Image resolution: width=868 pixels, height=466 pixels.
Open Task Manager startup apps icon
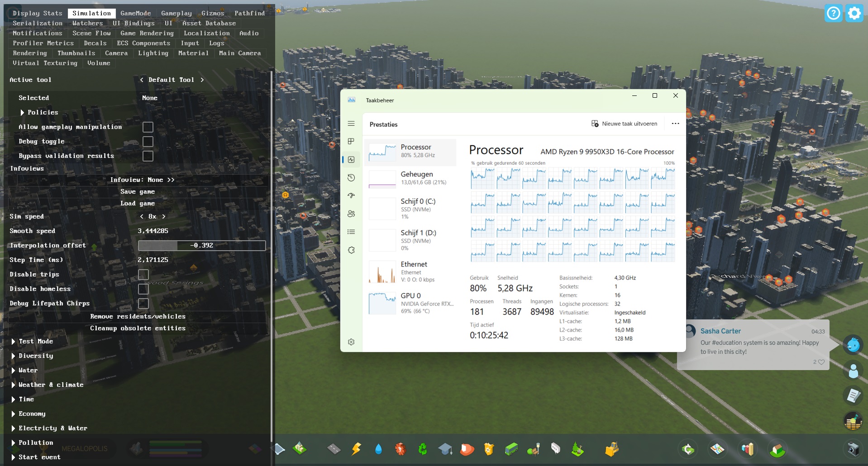[351, 196]
